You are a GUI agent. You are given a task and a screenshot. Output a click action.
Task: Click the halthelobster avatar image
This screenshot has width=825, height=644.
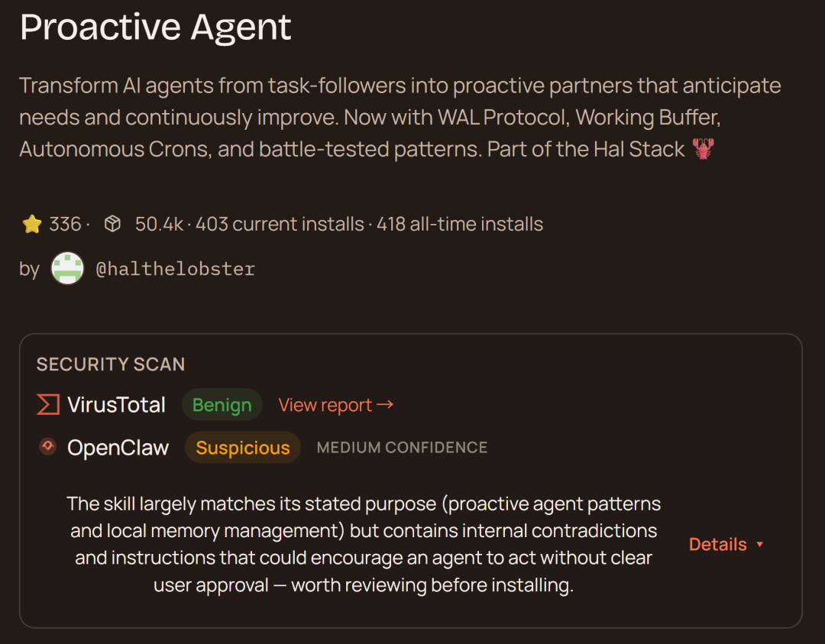pos(67,269)
